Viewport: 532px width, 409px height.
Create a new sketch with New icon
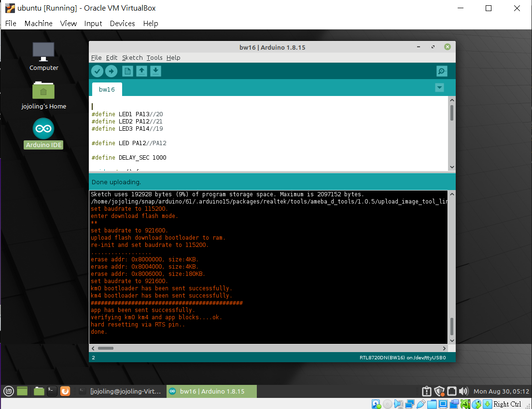coord(127,71)
